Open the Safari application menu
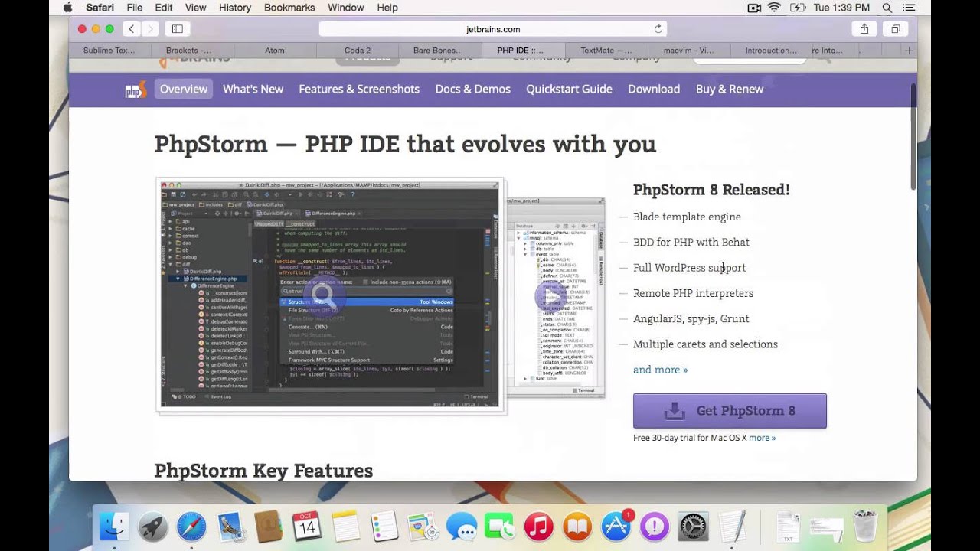Image resolution: width=980 pixels, height=551 pixels. pyautogui.click(x=100, y=8)
